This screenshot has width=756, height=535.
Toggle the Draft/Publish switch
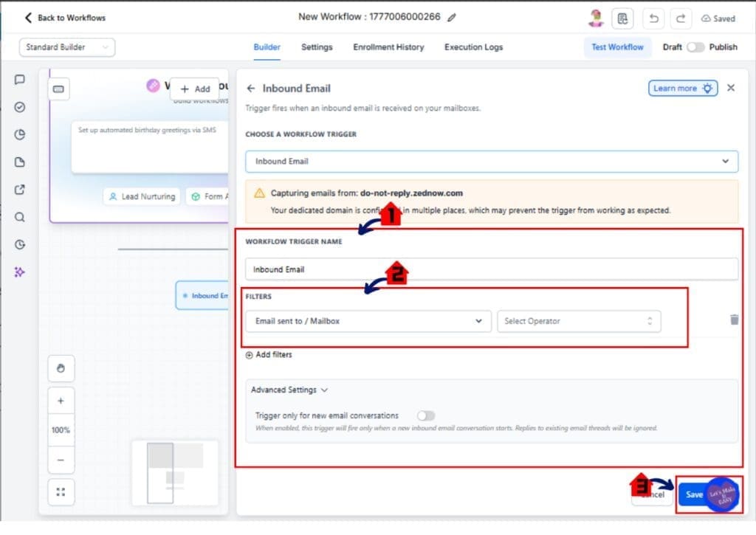(695, 46)
